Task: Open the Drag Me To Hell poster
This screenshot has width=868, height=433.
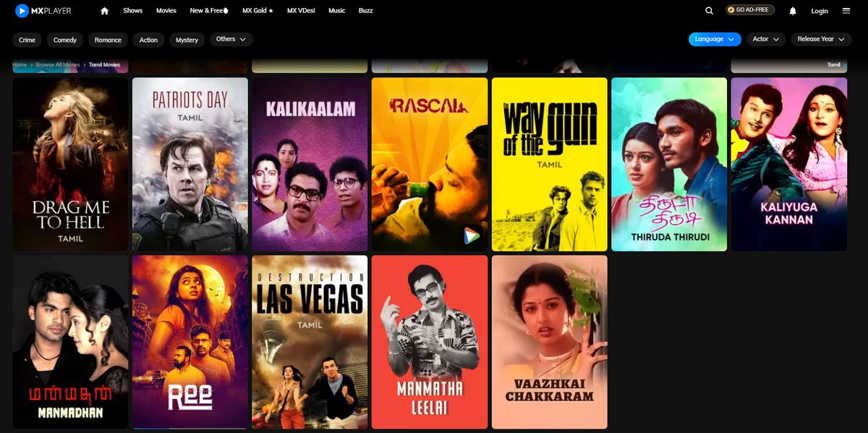Action: 70,164
